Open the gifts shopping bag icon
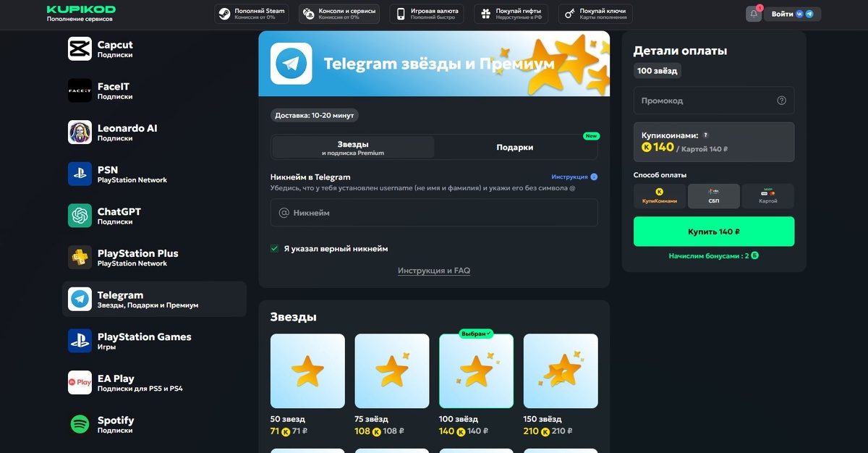This screenshot has width=868, height=453. tap(485, 14)
